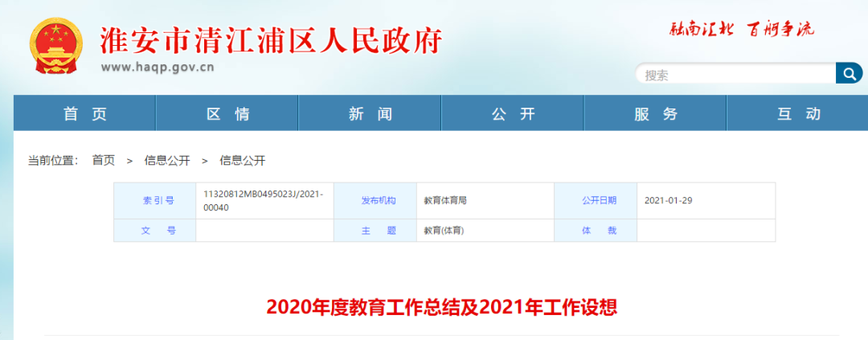
Task: Select the 教育(体育) cell value
Action: tap(444, 231)
